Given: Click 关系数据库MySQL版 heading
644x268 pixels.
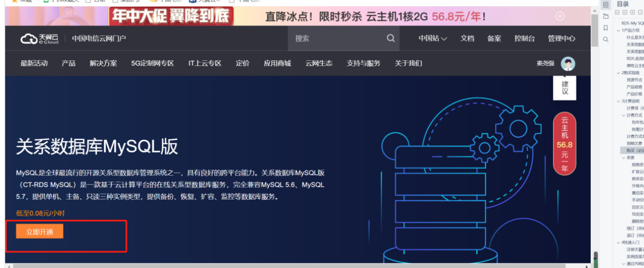Looking at the screenshot, I should (97, 147).
